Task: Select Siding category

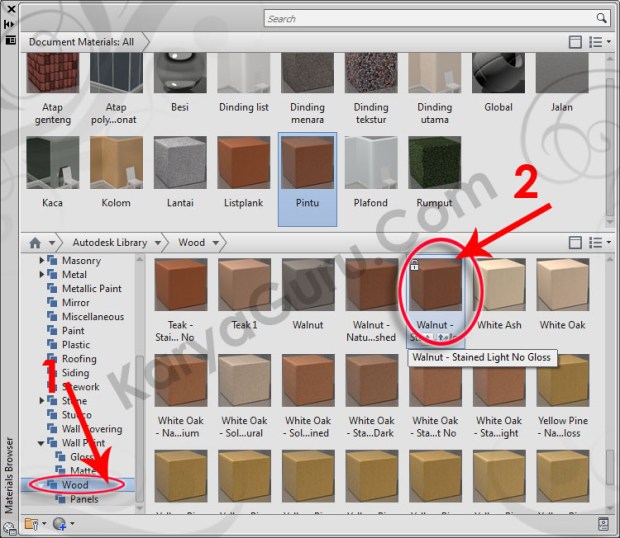Action: point(76,373)
